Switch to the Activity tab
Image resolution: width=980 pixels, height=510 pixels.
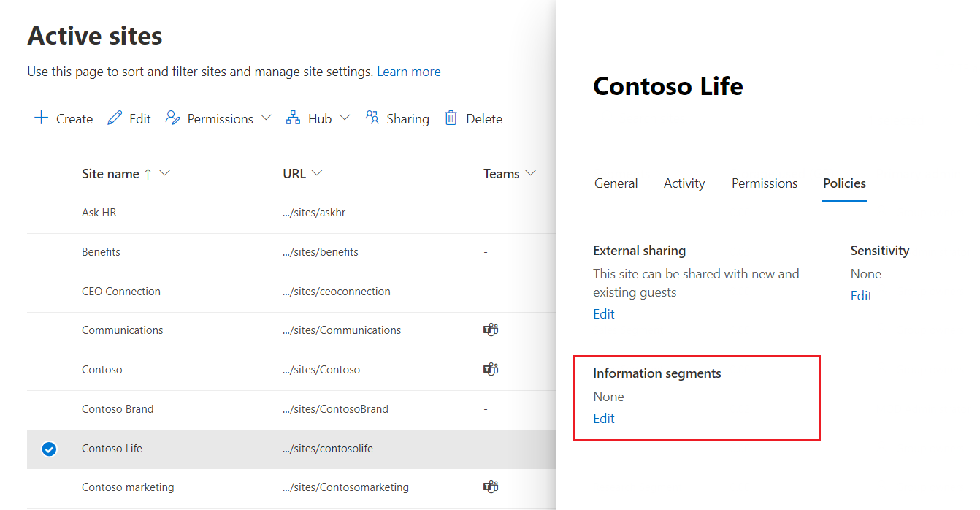tap(684, 183)
